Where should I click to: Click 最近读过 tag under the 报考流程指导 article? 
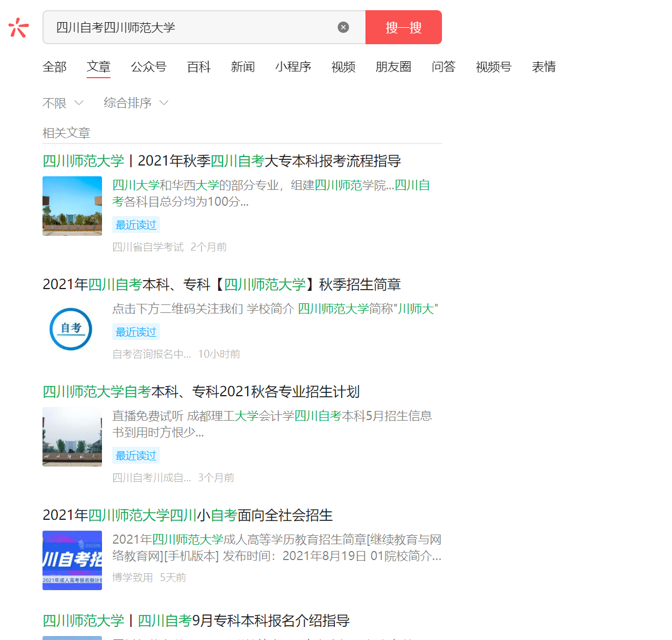(136, 224)
